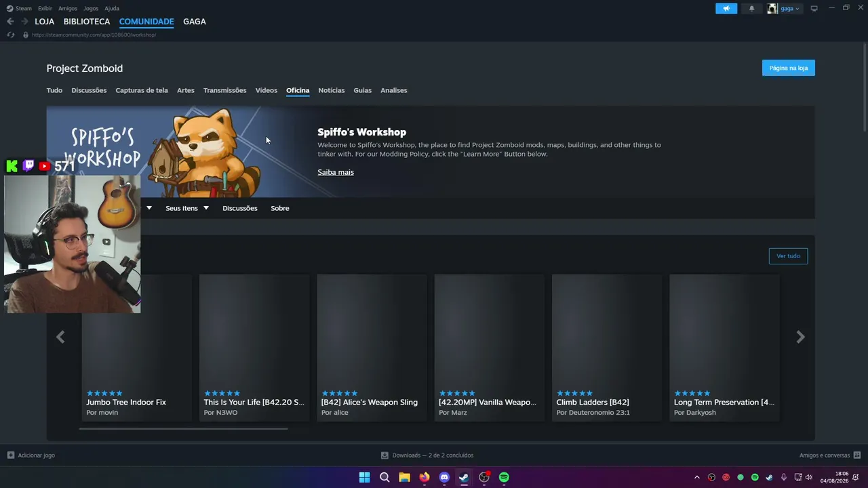Click the gaga profile avatar
868x488 pixels.
[x=772, y=9]
